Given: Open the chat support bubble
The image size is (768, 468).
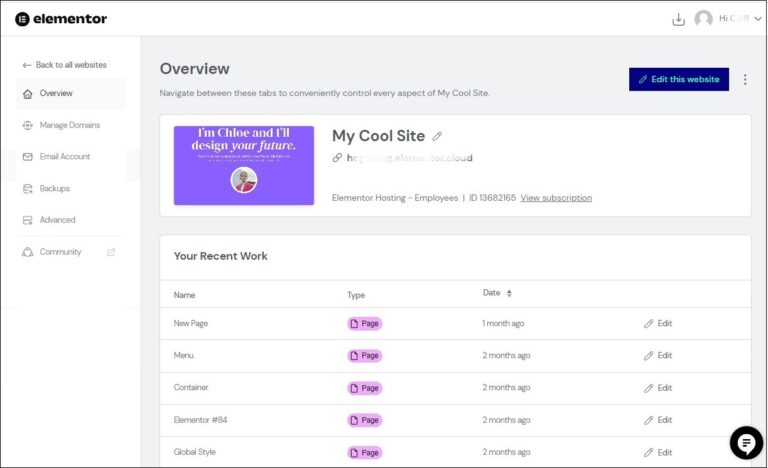Looking at the screenshot, I should [x=746, y=443].
